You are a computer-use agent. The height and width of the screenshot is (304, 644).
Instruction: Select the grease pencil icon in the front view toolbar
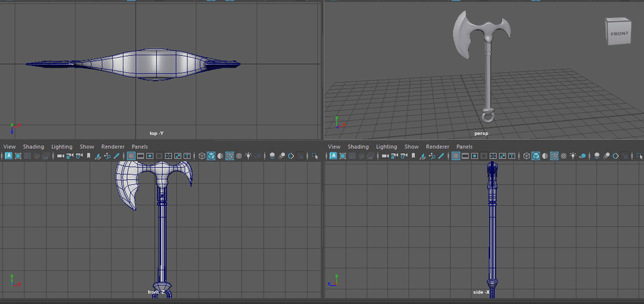(117, 156)
